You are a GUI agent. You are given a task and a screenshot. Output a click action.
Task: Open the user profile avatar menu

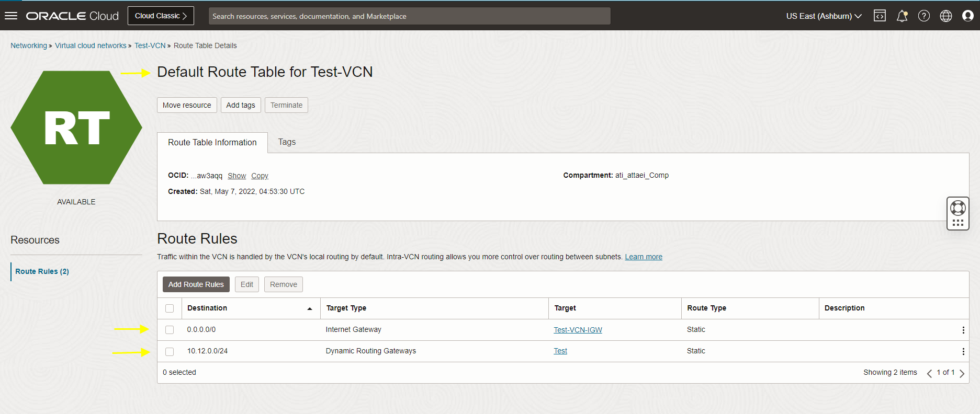tap(967, 16)
